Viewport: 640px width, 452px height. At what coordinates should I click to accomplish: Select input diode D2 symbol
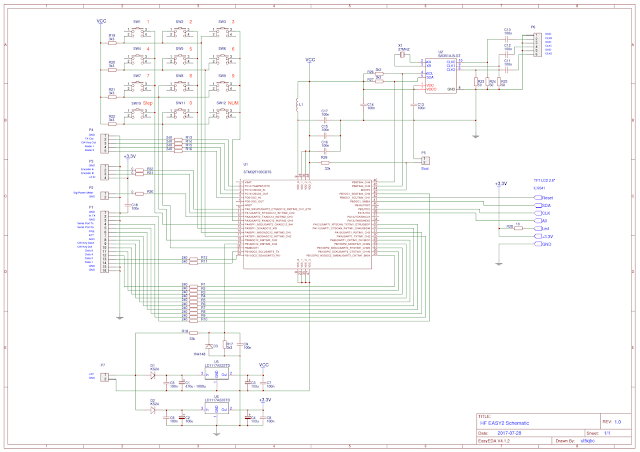click(153, 410)
